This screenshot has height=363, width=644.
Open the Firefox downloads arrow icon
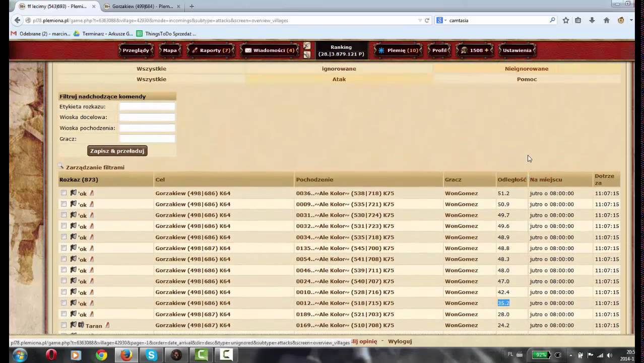point(592,20)
